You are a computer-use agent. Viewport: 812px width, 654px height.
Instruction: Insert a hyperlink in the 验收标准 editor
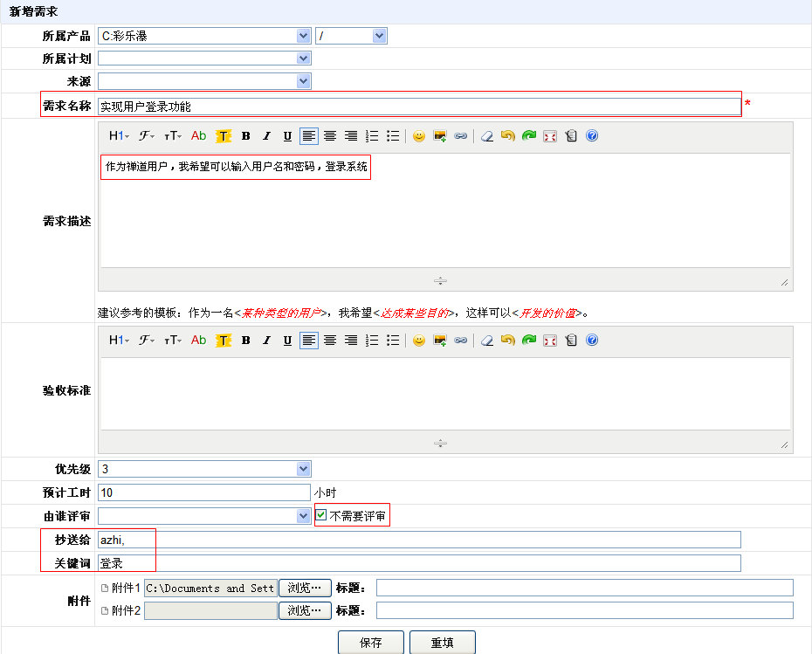tap(461, 341)
